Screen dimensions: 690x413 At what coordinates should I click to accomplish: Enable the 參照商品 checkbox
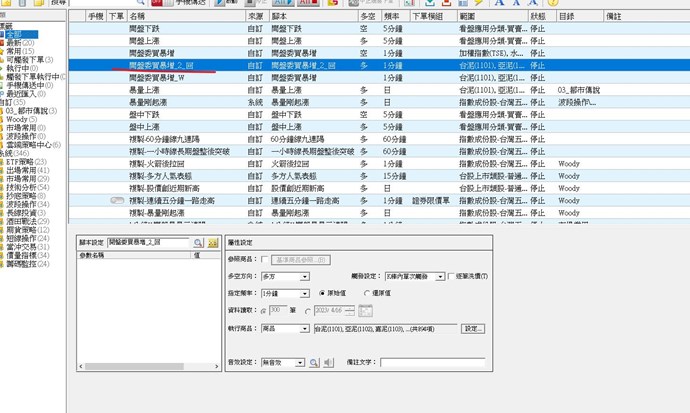pos(264,259)
